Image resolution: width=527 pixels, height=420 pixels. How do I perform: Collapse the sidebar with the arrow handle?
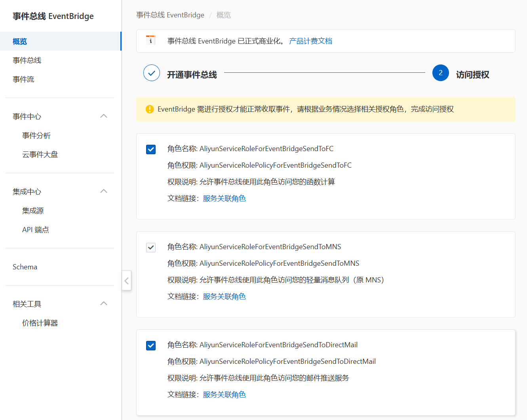(126, 281)
